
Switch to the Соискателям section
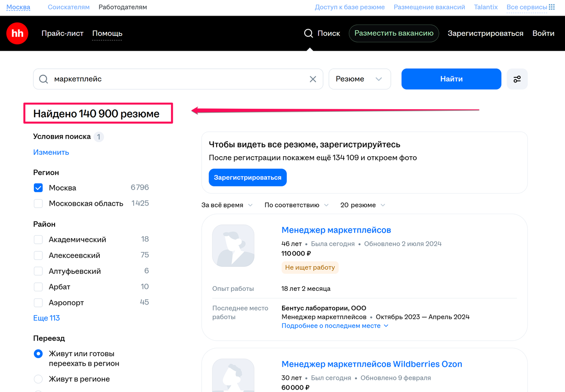pos(69,7)
